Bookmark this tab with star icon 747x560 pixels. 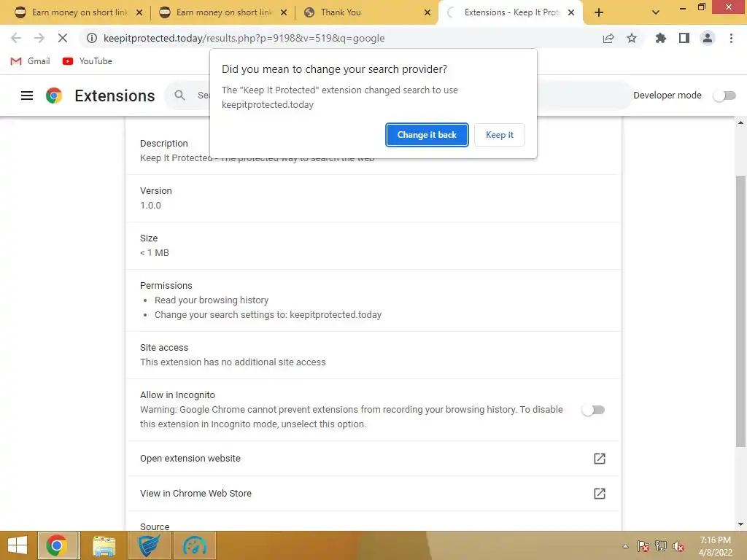pos(632,38)
